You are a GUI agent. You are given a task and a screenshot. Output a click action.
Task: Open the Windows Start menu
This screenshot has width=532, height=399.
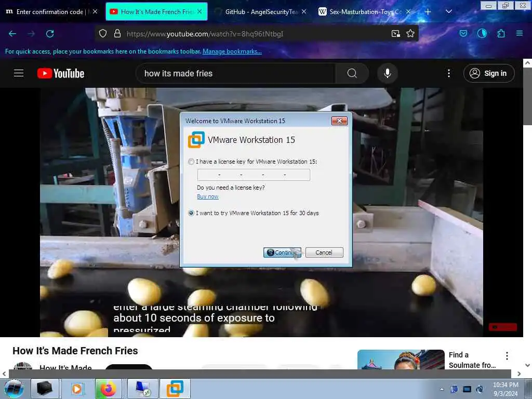(x=14, y=389)
